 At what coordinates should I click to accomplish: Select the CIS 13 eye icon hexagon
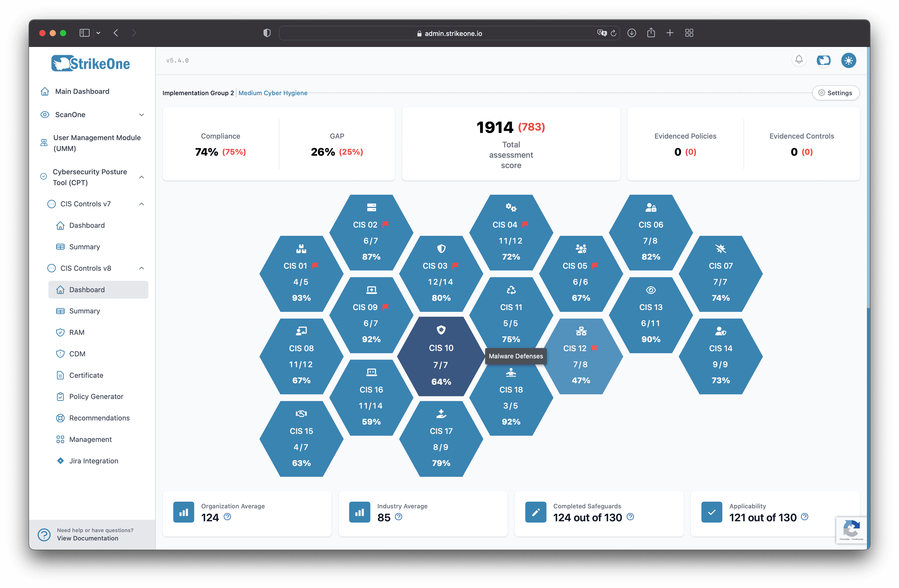[x=650, y=315]
